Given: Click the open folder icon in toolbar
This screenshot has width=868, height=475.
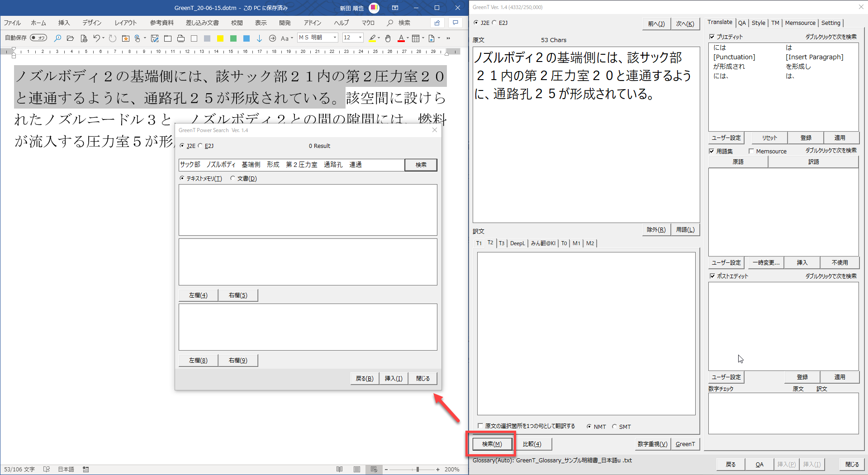Looking at the screenshot, I should click(70, 38).
